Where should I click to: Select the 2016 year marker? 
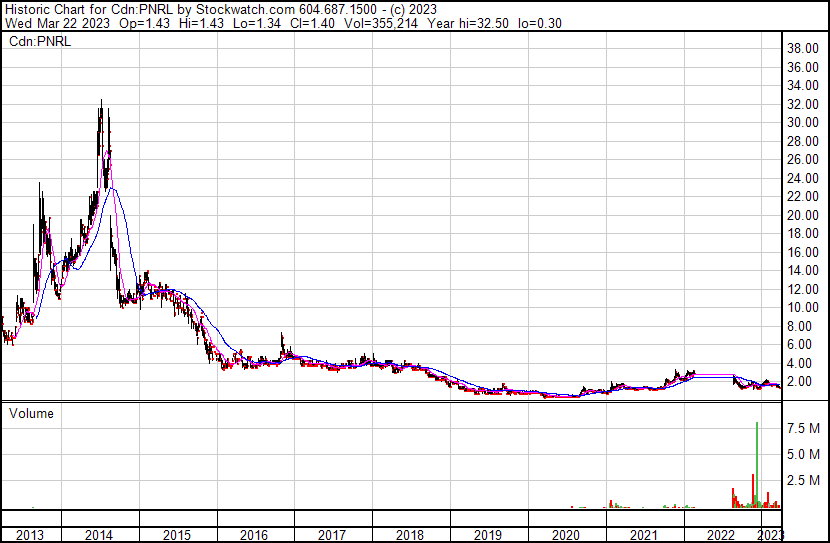tap(254, 535)
